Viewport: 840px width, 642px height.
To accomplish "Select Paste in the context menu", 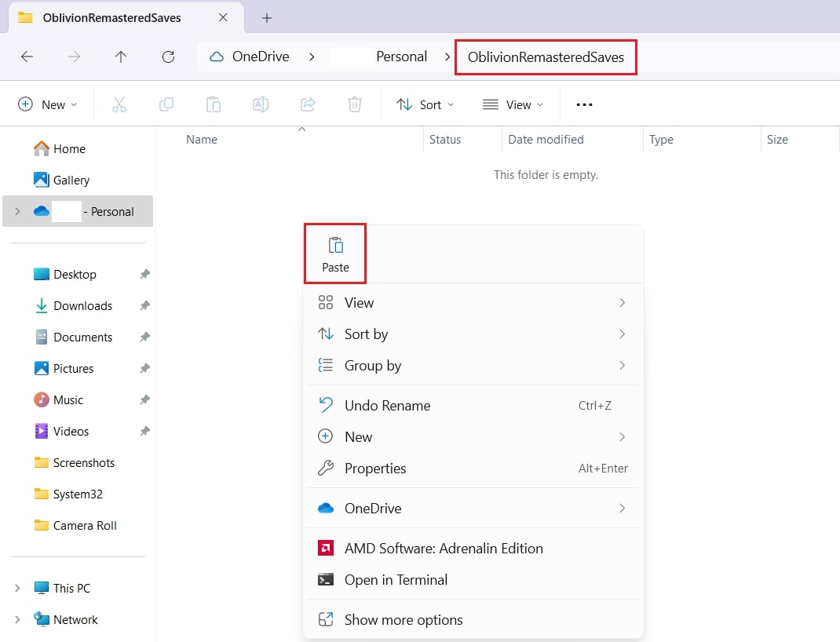I will 335,254.
